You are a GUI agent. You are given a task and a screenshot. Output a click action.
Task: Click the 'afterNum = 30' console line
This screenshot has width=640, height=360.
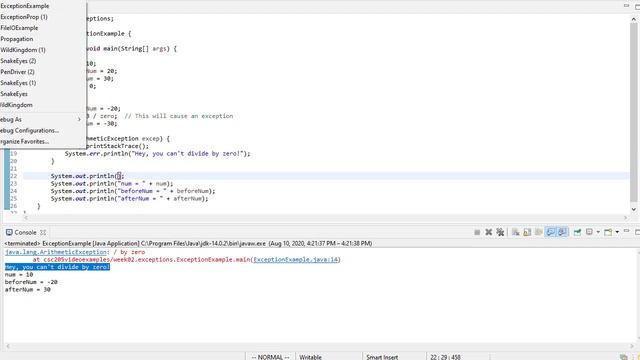28,290
